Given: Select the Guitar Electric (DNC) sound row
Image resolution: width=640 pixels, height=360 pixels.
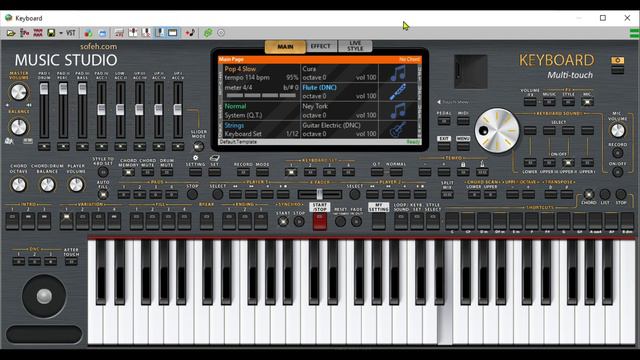Looking at the screenshot, I should tap(339, 129).
